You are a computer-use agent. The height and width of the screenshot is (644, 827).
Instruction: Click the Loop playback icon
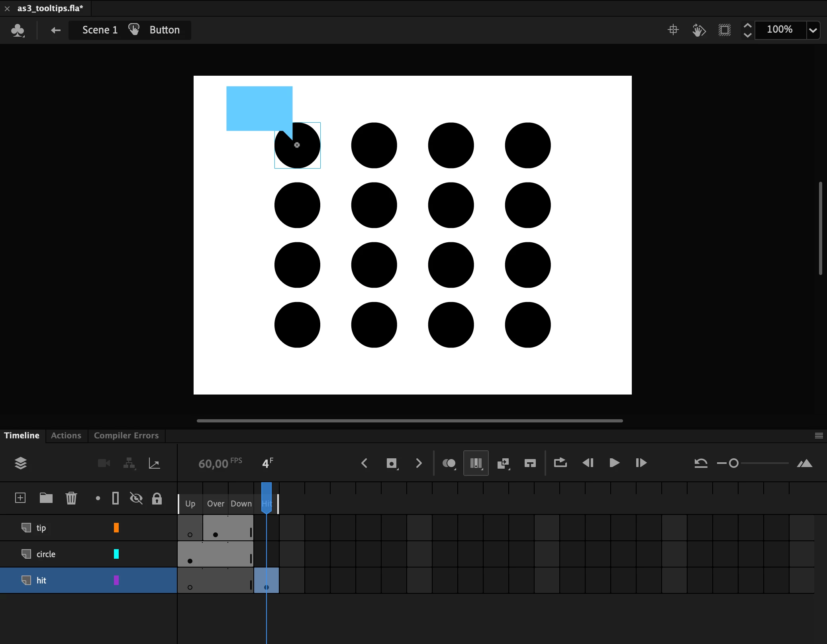[560, 463]
